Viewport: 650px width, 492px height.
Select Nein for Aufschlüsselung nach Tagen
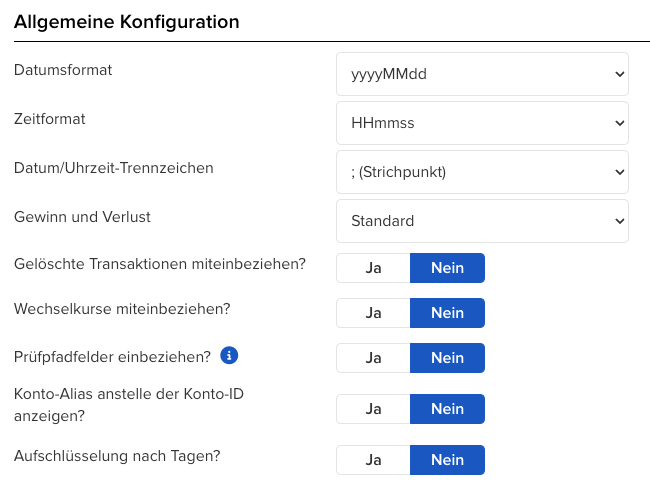click(x=447, y=460)
